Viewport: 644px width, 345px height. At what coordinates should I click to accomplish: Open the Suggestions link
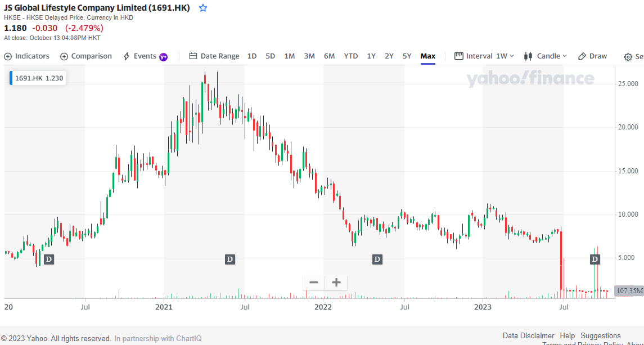click(x=601, y=335)
